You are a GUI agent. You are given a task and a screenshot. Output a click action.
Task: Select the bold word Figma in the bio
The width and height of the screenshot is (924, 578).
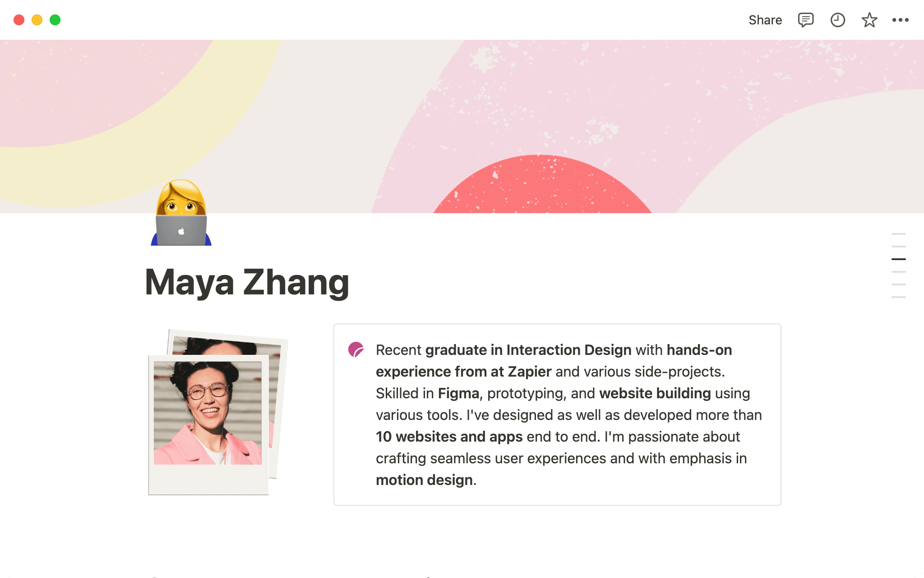pos(457,393)
